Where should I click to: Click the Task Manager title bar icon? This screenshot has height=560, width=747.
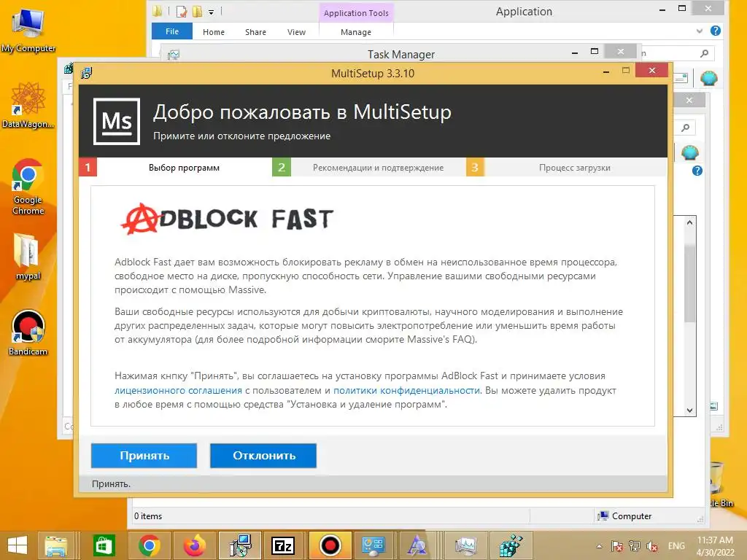pyautogui.click(x=174, y=55)
